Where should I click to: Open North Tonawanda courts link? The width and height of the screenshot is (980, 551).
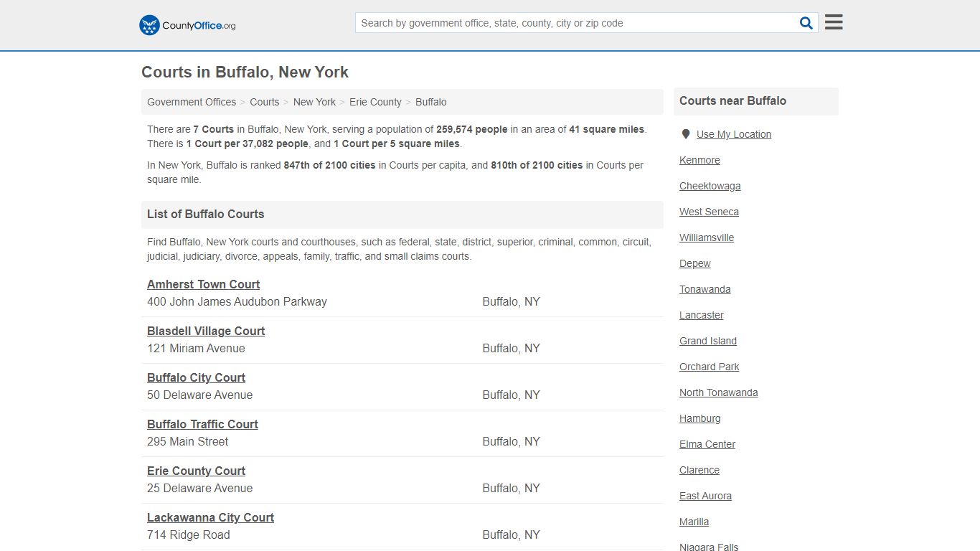719,392
